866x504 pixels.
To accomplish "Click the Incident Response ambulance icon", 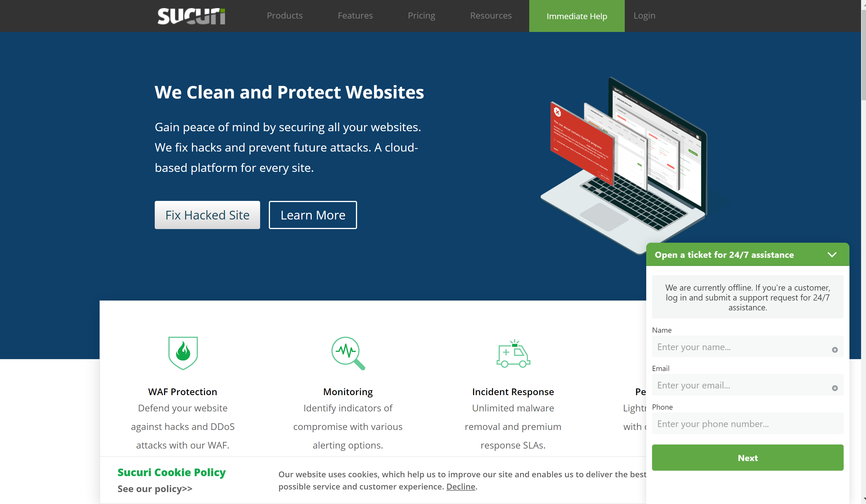I will click(x=513, y=353).
